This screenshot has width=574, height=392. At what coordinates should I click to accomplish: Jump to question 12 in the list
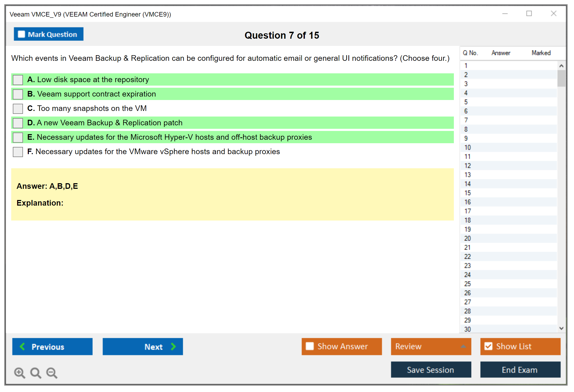point(467,166)
